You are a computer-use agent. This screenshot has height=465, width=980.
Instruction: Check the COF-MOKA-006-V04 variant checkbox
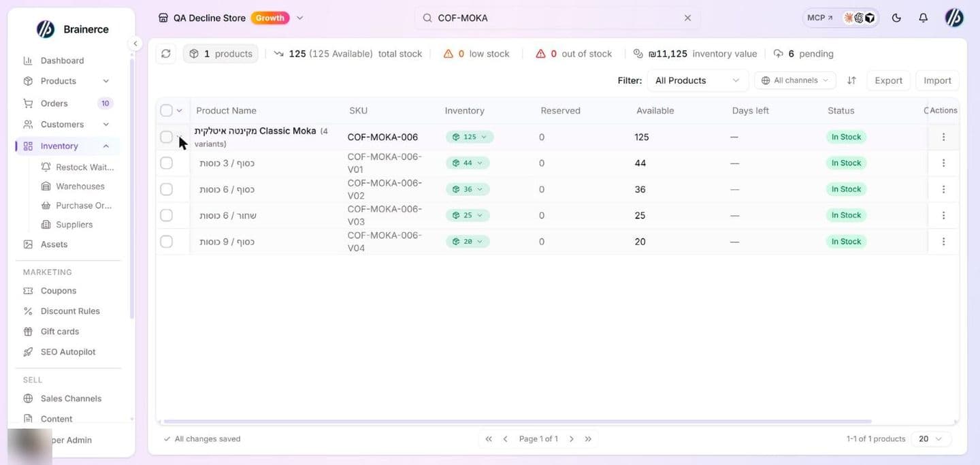166,242
